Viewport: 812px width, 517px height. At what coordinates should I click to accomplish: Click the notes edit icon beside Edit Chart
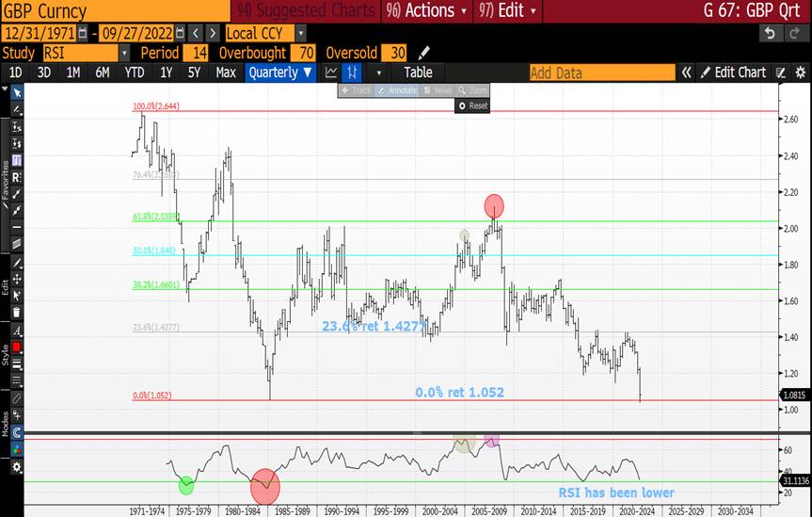tap(781, 73)
